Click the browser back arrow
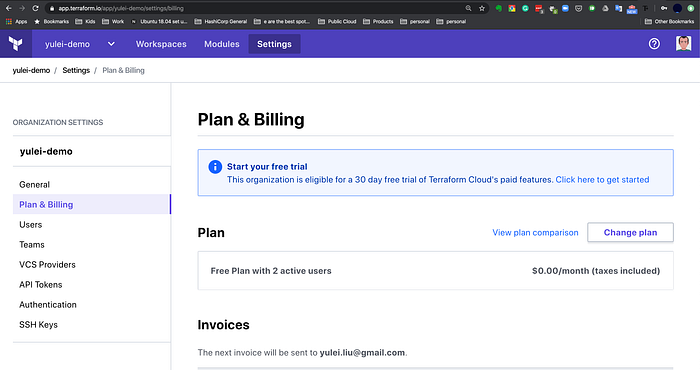The height and width of the screenshot is (370, 700). click(x=8, y=8)
